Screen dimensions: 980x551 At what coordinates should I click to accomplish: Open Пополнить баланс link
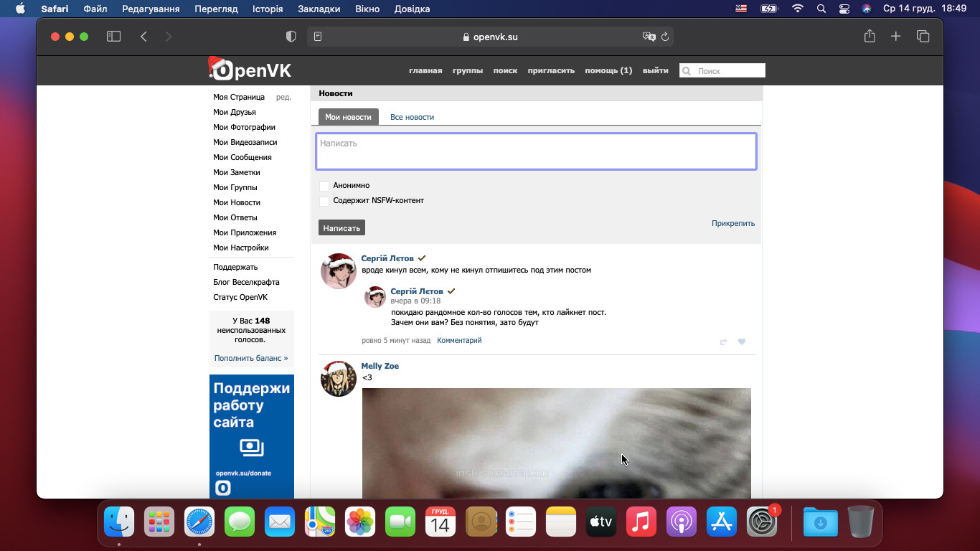click(250, 358)
